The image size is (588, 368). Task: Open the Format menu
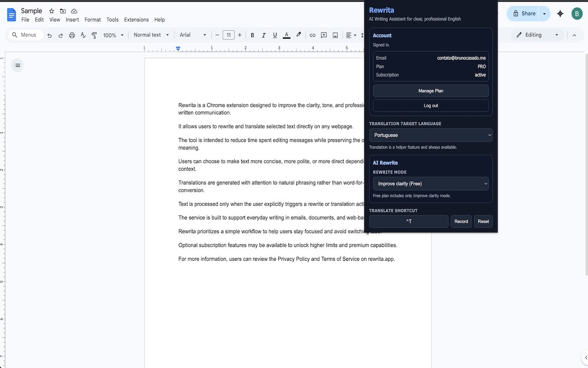coord(92,20)
